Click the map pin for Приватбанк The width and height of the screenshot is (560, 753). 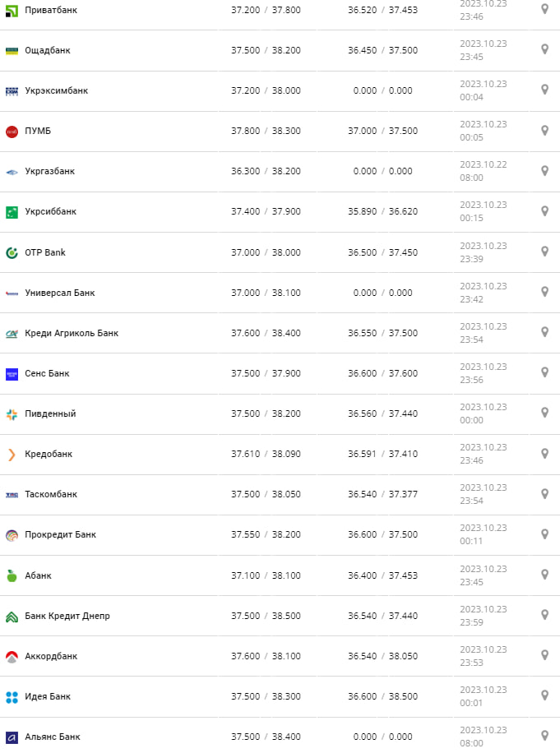(544, 9)
